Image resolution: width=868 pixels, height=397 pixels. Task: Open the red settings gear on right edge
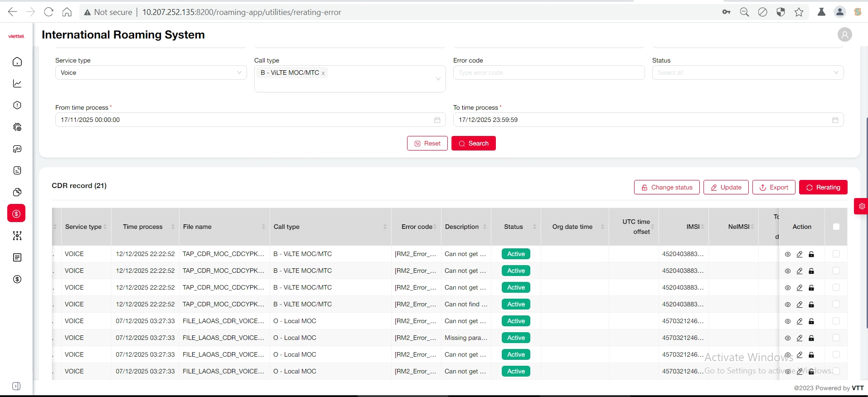(862, 206)
